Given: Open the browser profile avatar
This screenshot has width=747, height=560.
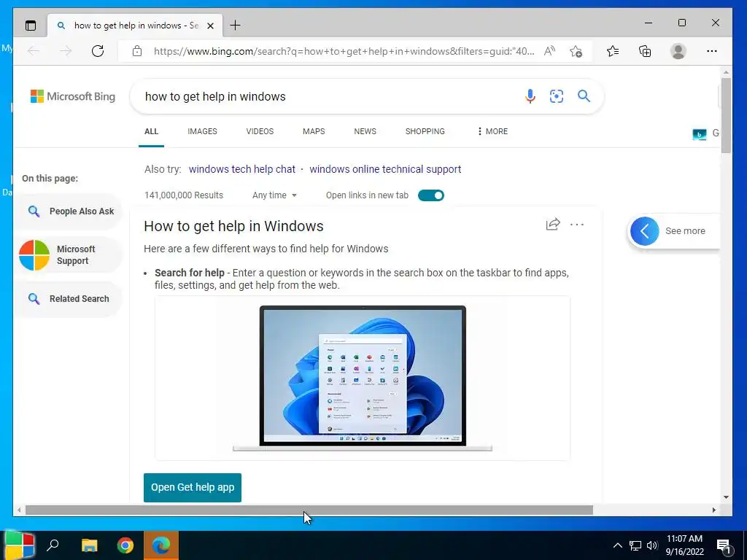Looking at the screenshot, I should 678,51.
